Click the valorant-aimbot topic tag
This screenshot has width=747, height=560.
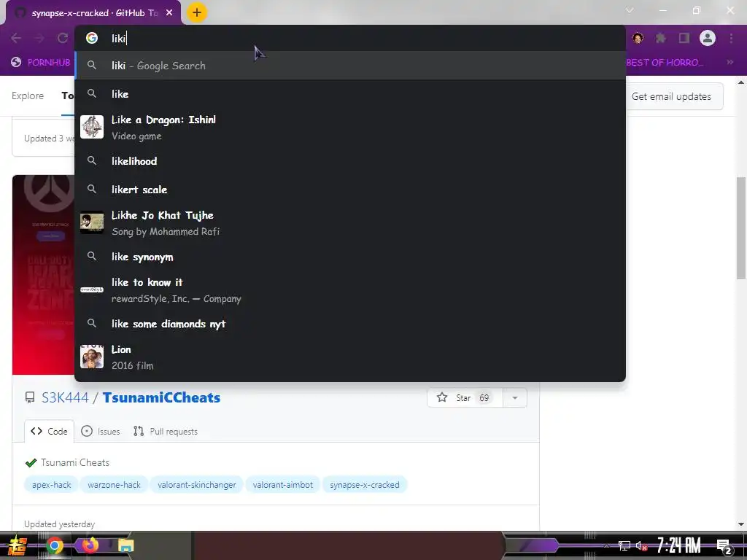(283, 485)
